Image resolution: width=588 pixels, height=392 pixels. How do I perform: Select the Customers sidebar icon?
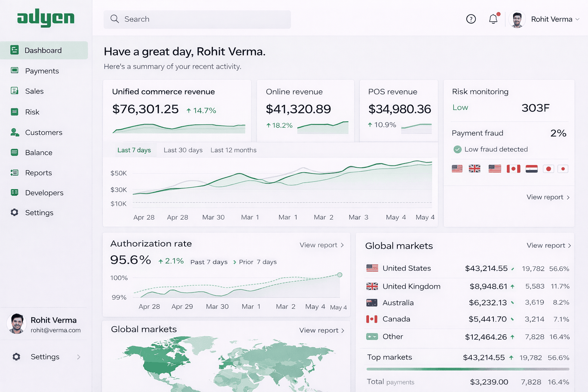(14, 132)
